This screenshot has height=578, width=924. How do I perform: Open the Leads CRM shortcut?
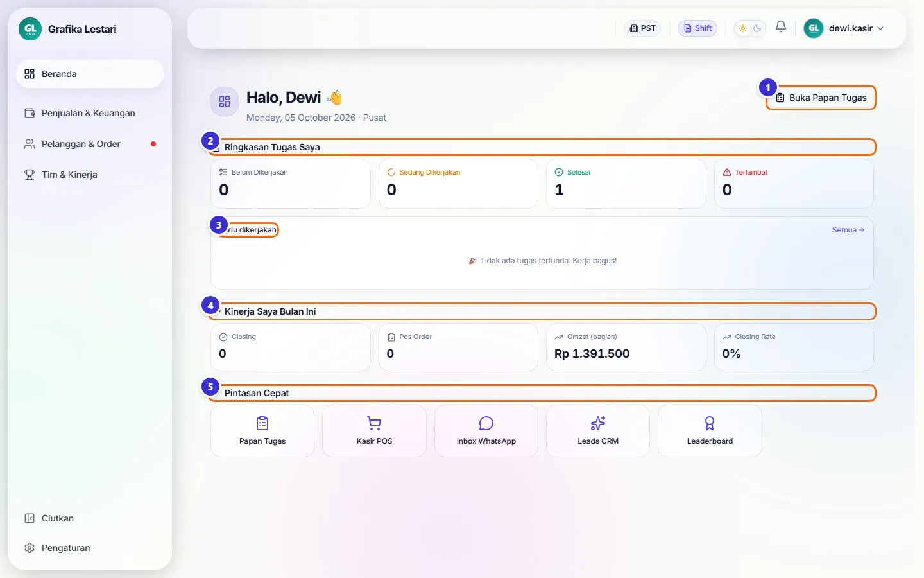(x=598, y=431)
